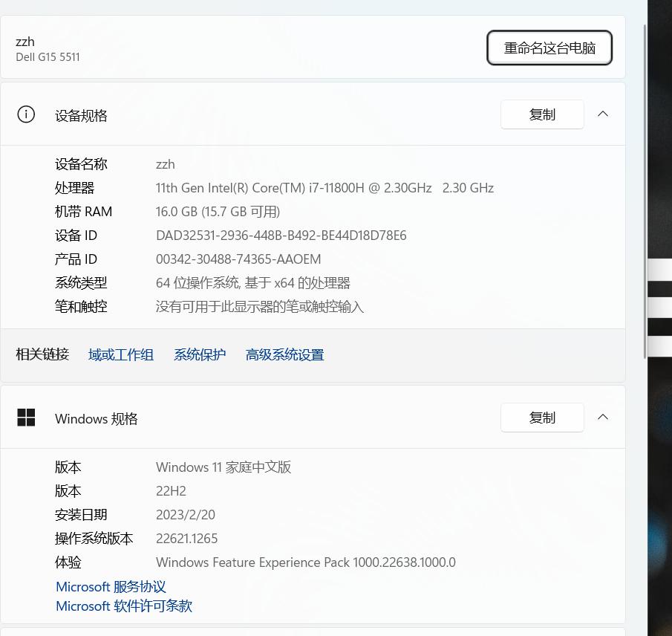Open the 域或工作组 link
Image resolution: width=672 pixels, height=636 pixels.
121,354
